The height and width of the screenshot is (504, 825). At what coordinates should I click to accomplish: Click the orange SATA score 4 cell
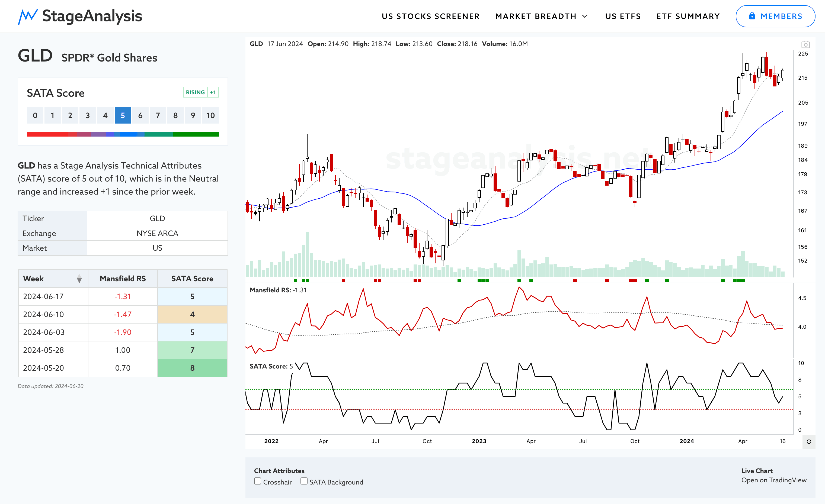[192, 314]
